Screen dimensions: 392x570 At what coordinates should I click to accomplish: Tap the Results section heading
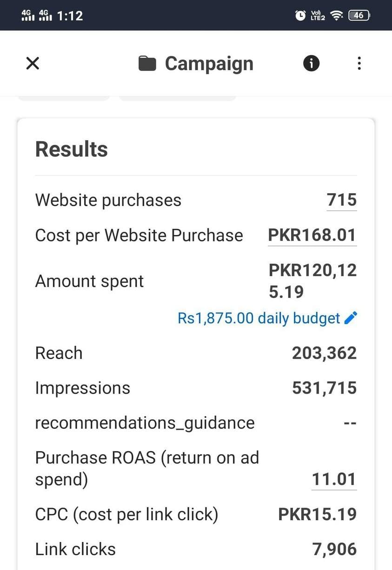[72, 149]
